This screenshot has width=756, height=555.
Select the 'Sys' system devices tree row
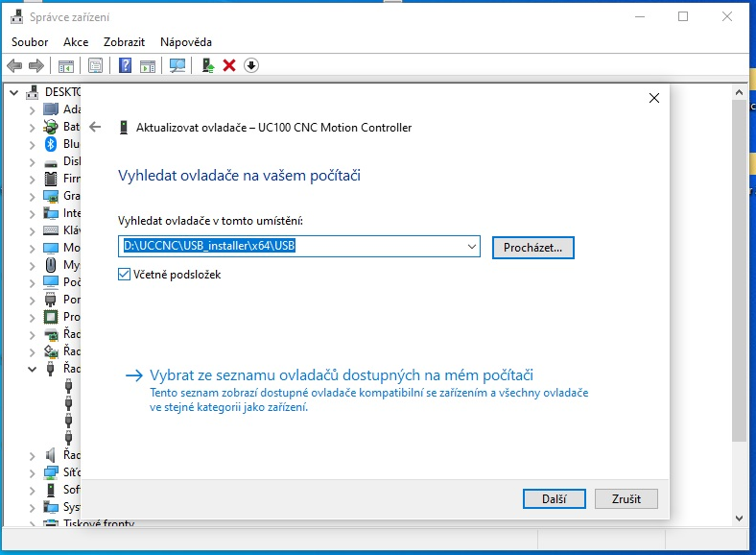(71, 507)
